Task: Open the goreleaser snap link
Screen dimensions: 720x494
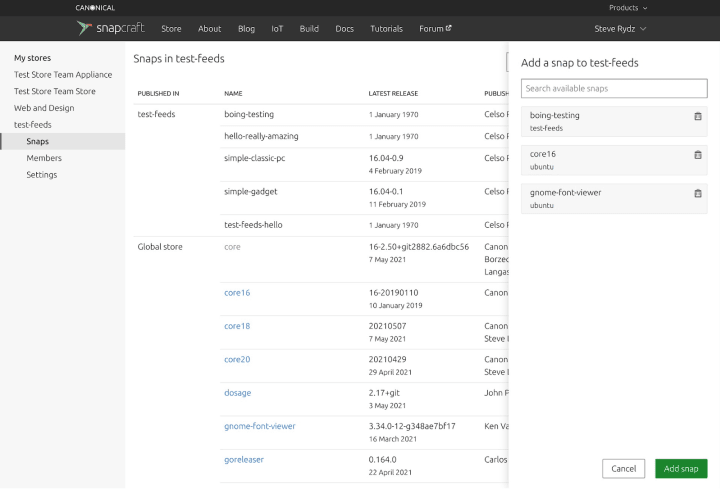Action: pos(244,460)
